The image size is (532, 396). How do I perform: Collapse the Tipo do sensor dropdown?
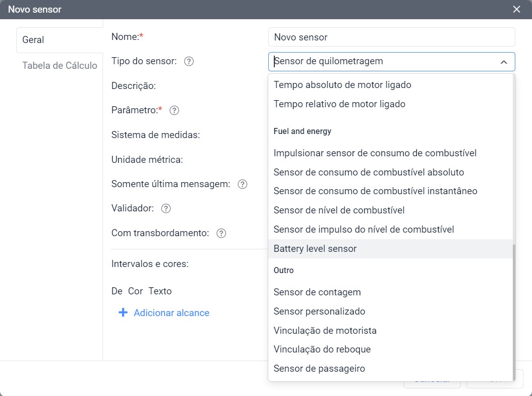[503, 62]
